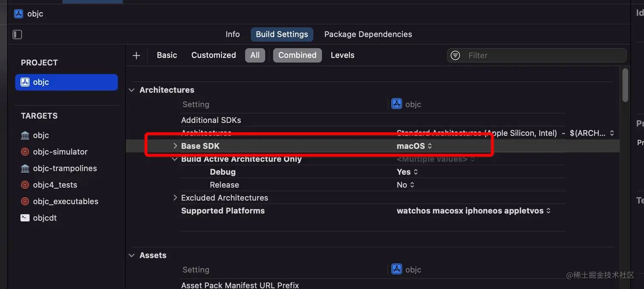Click the Supported Platforms setting label
This screenshot has height=289, width=644.
(223, 211)
